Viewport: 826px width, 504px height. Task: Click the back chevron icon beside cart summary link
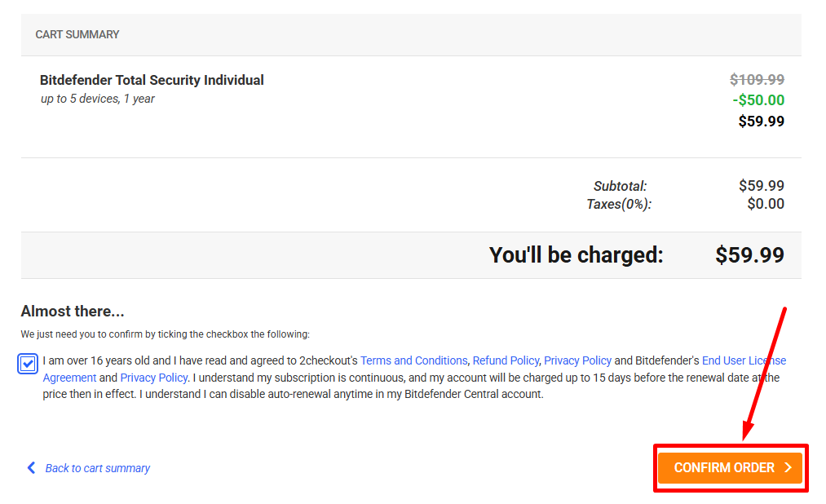click(31, 467)
